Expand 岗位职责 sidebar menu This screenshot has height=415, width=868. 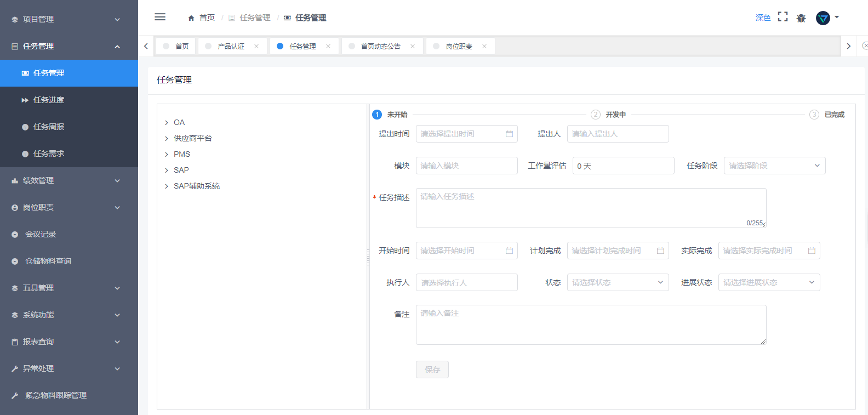coord(69,207)
